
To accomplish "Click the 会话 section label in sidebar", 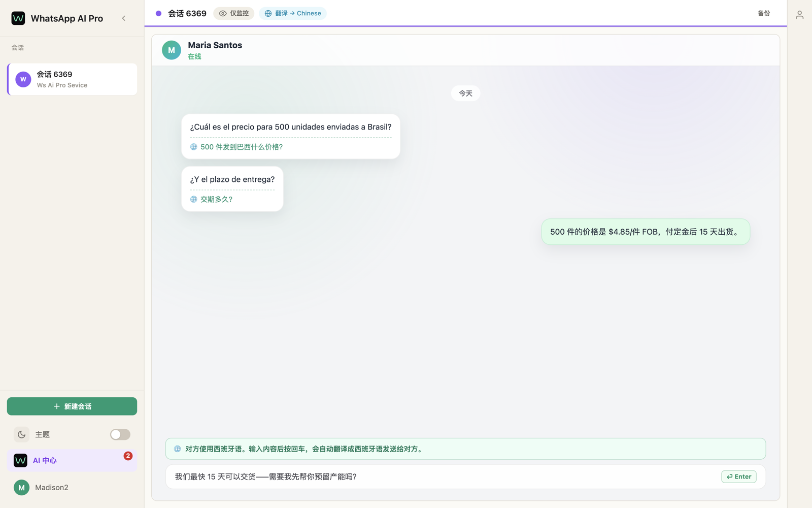I will pos(18,48).
